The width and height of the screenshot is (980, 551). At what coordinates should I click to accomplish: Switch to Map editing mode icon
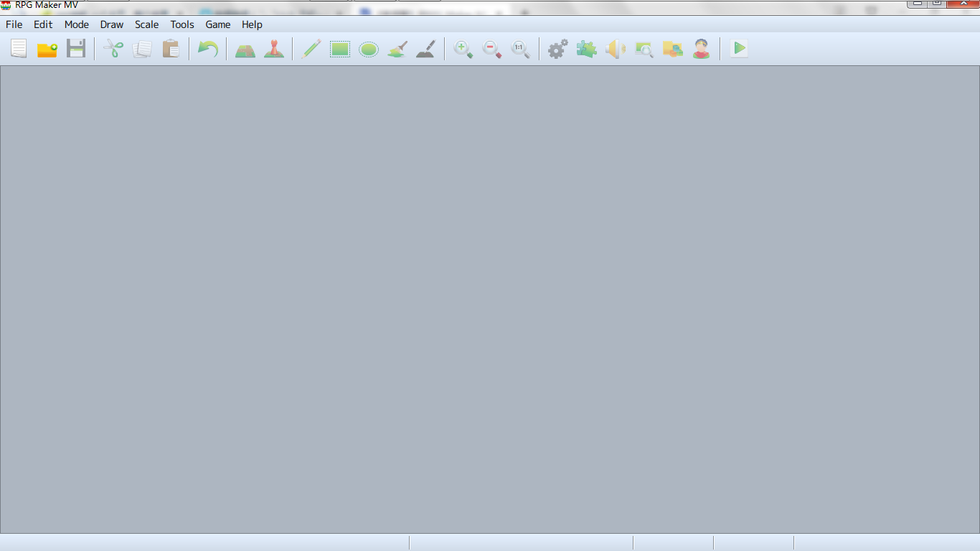(245, 49)
